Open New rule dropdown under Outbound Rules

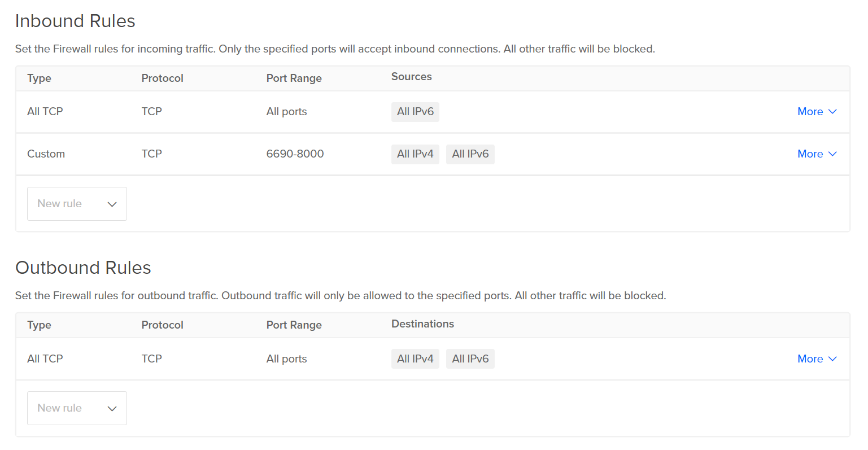point(77,408)
